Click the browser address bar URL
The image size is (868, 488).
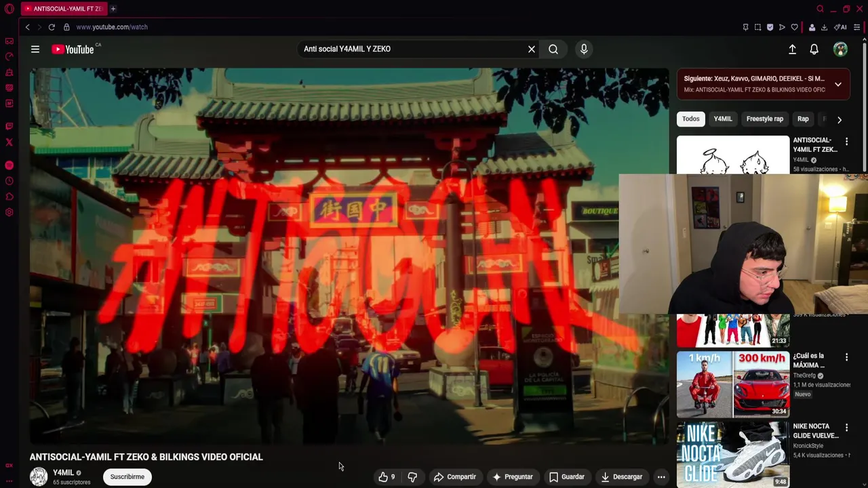pyautogui.click(x=112, y=27)
